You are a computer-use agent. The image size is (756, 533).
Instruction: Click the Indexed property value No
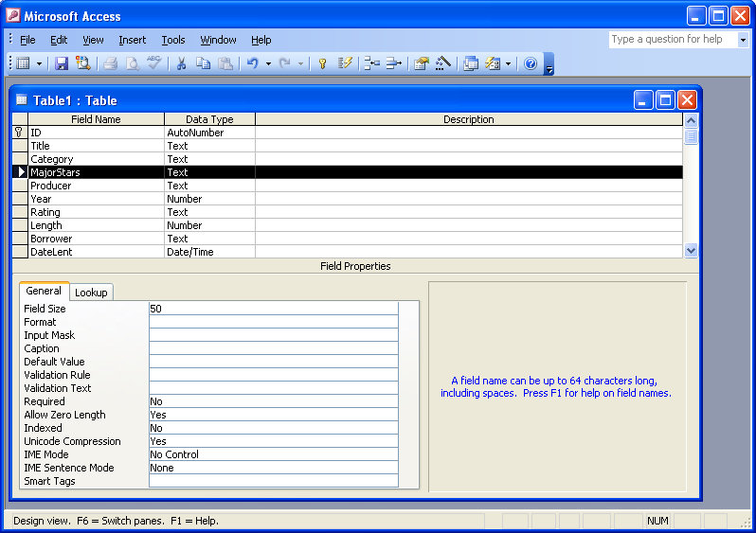click(274, 428)
